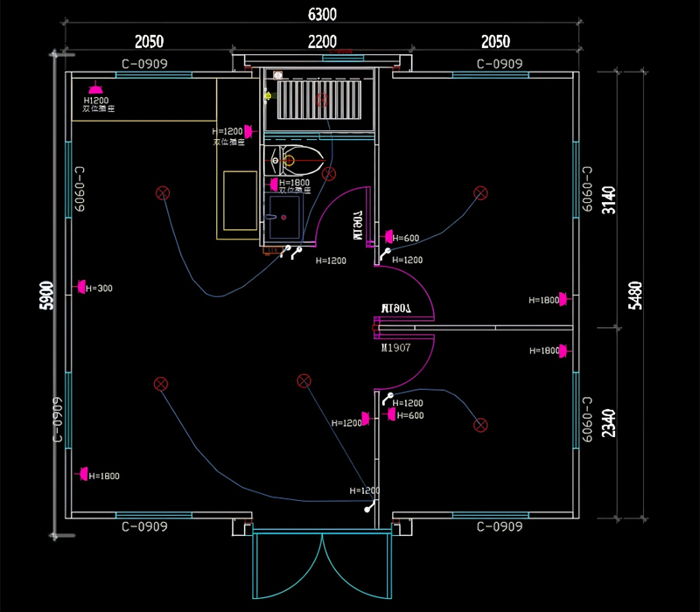
Task: Click the H=300 socket on left wall
Action: 80,287
